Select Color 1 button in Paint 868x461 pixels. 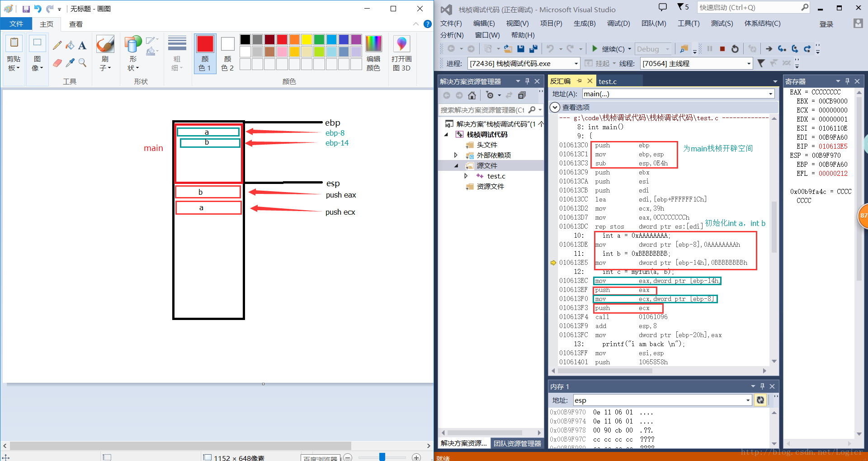tap(205, 53)
